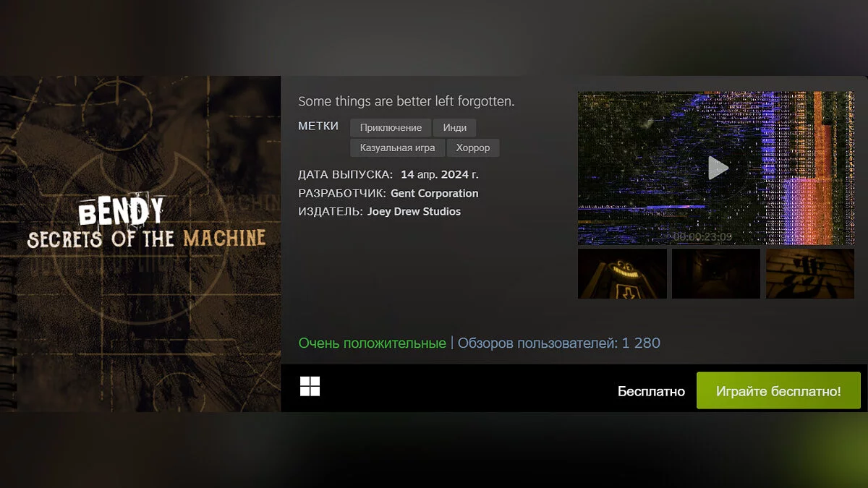Select the Инди tag
The width and height of the screenshot is (868, 488).
[x=455, y=128]
